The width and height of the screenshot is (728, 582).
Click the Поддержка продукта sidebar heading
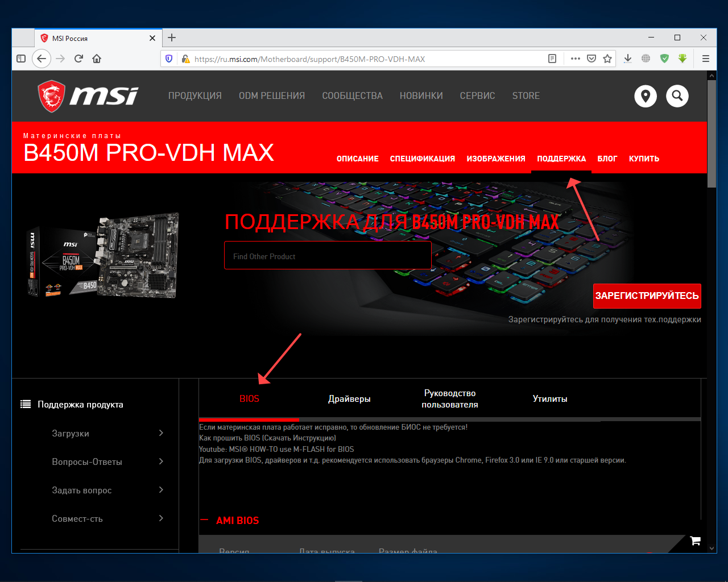coord(80,404)
